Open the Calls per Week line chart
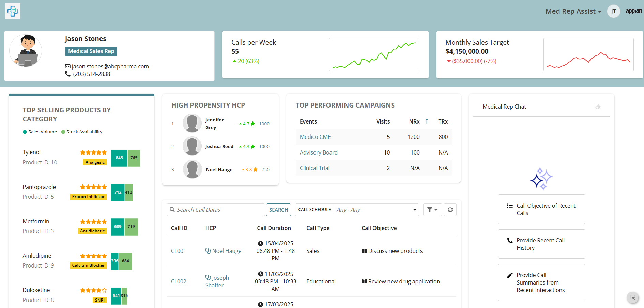644x308 pixels. pyautogui.click(x=374, y=54)
